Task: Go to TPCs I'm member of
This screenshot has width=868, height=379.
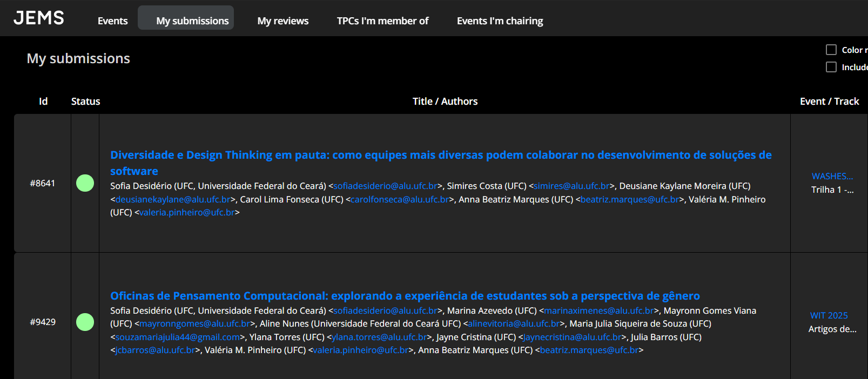Action: click(382, 21)
